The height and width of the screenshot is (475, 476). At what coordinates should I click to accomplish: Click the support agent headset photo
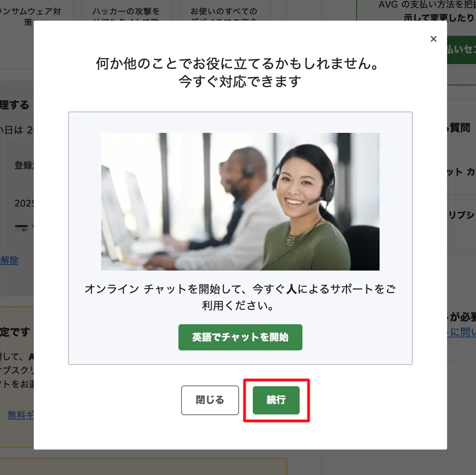coord(240,201)
